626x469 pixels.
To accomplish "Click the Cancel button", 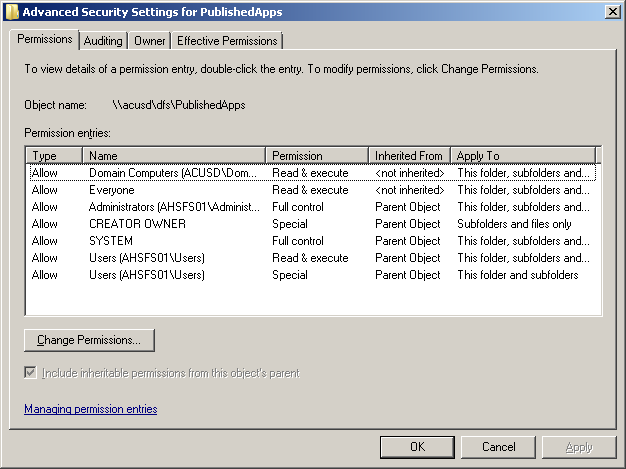I will point(498,447).
